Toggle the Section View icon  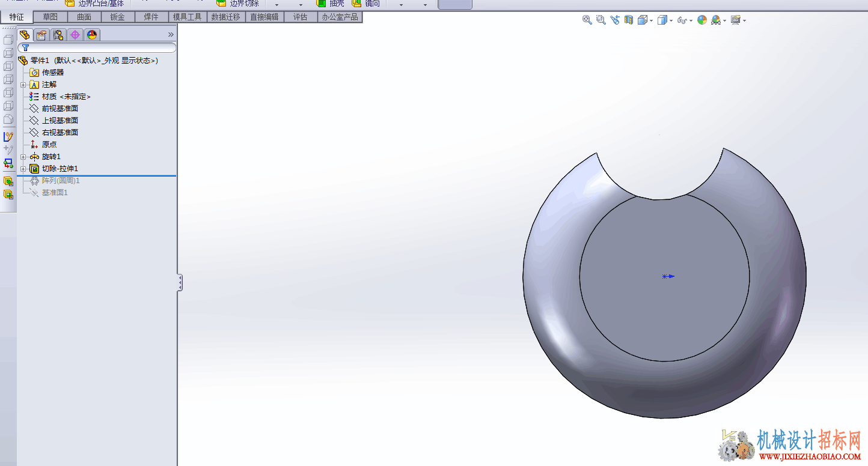pos(629,20)
